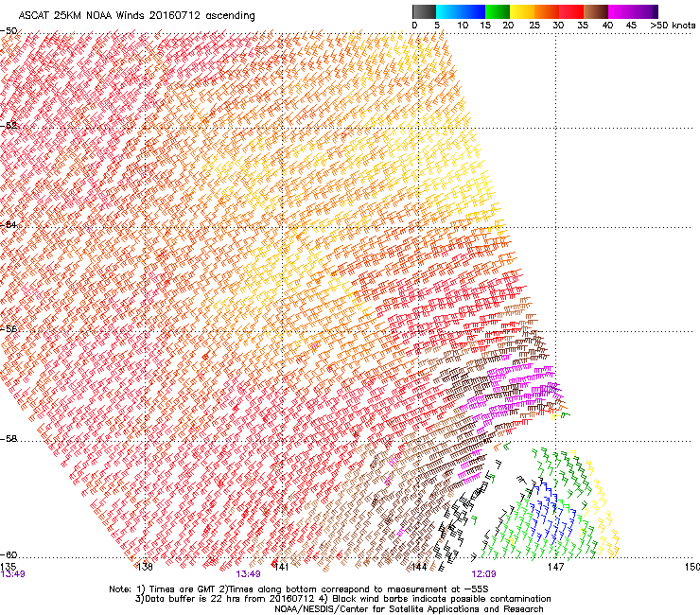Choose the orange 25-30 knots legend segment
This screenshot has width=700, height=615.
(x=547, y=11)
